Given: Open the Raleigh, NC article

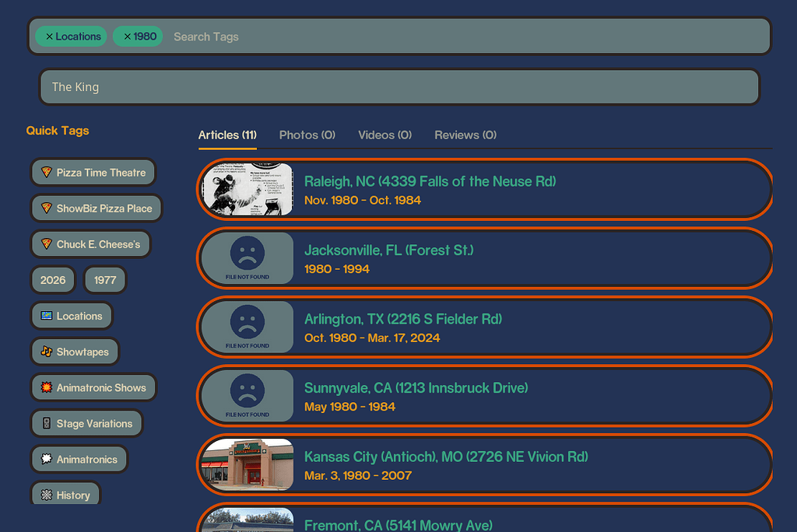Looking at the screenshot, I should coord(430,181).
